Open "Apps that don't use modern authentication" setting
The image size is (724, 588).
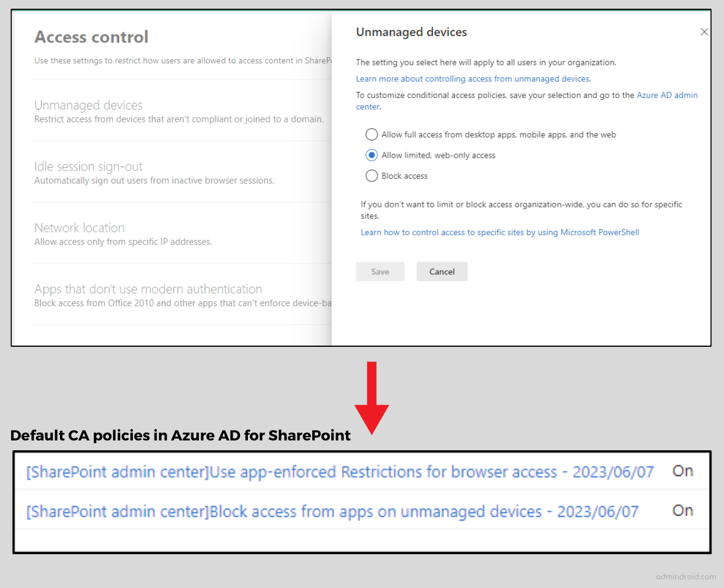(x=148, y=289)
